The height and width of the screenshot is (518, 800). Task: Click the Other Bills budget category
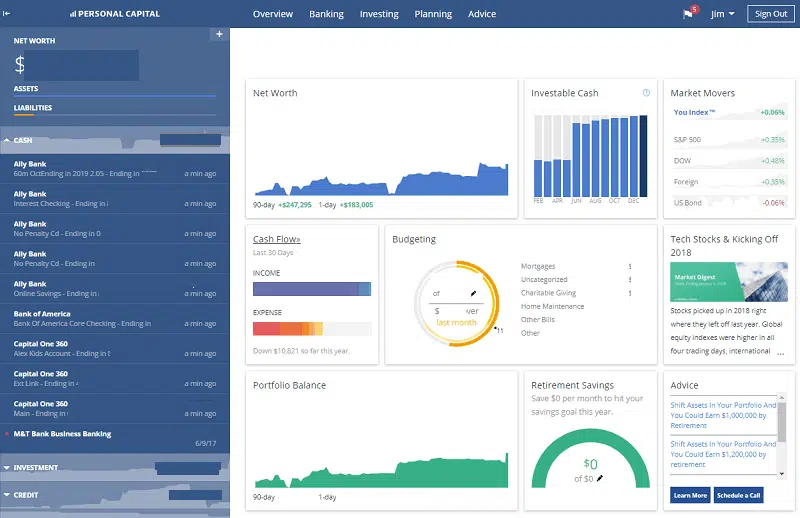point(537,319)
